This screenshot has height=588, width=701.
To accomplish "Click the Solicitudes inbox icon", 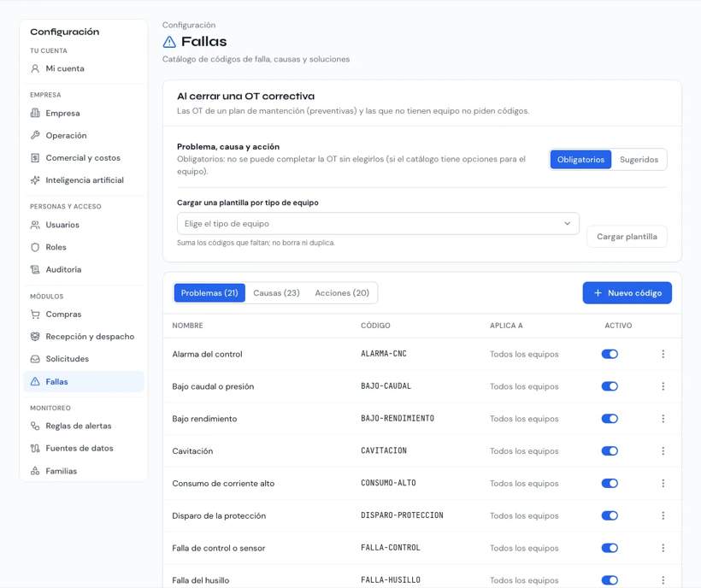I will (x=35, y=359).
